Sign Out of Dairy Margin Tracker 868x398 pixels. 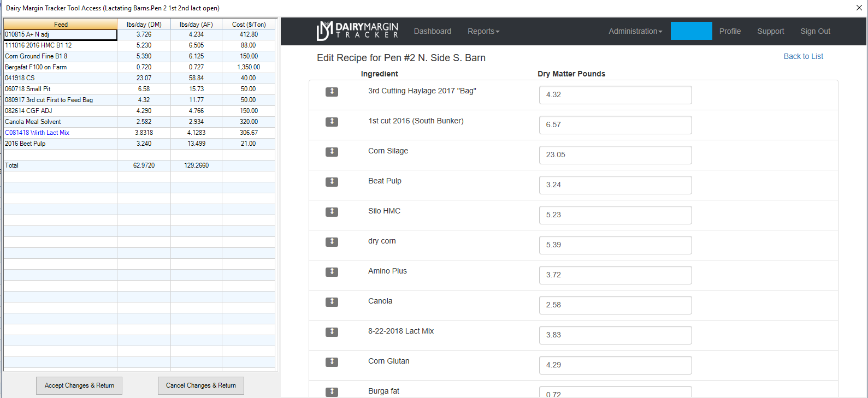tap(815, 31)
